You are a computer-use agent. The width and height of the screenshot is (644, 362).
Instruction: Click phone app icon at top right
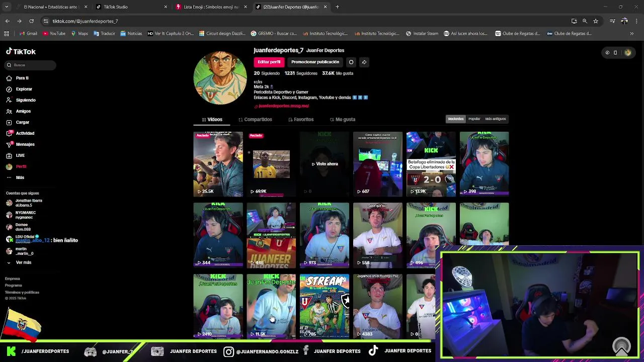point(615,52)
